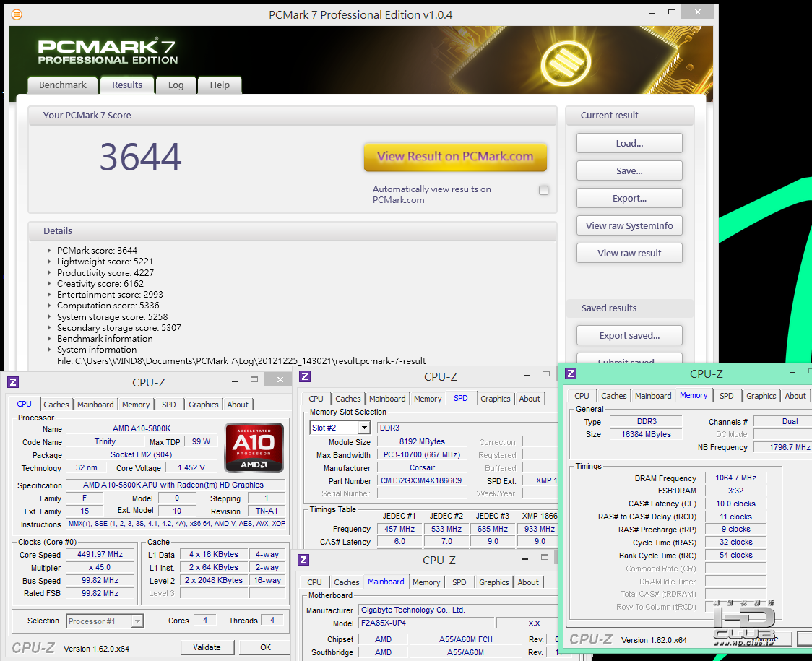812x661 pixels.
Task: Expand the Computation score tree item
Action: tap(49, 306)
